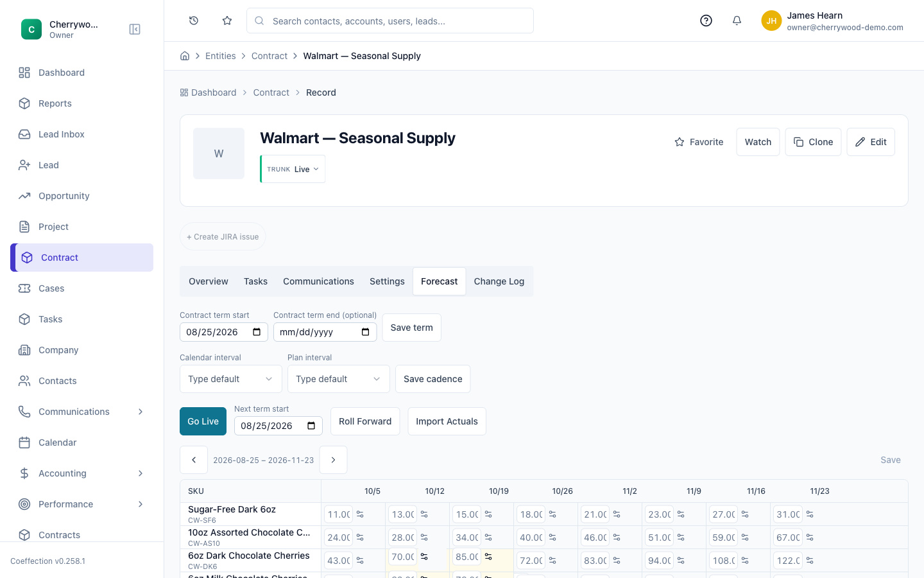924x578 pixels.
Task: Click 24.00 cell for 10oz Assorted Chocolate
Action: pos(338,538)
